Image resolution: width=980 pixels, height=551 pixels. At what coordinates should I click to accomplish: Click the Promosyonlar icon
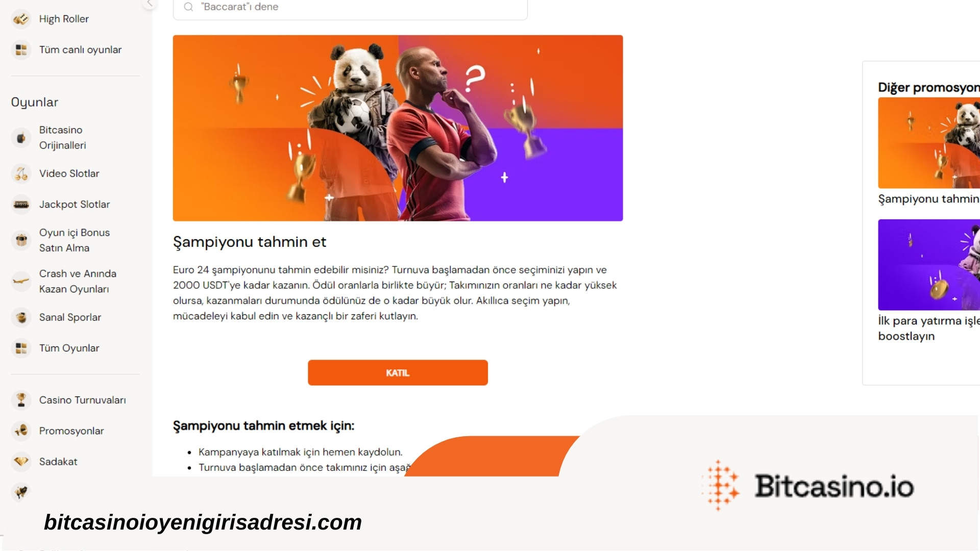[x=20, y=431]
